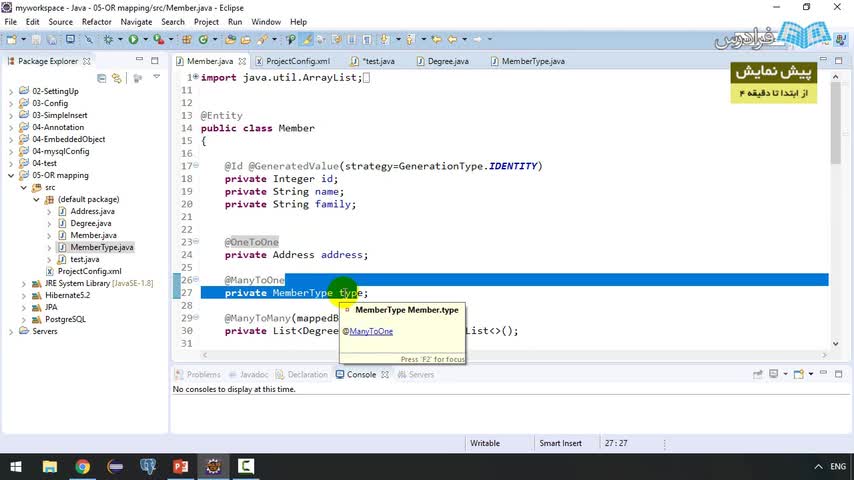Click the green Run button in toolbar

(133, 39)
